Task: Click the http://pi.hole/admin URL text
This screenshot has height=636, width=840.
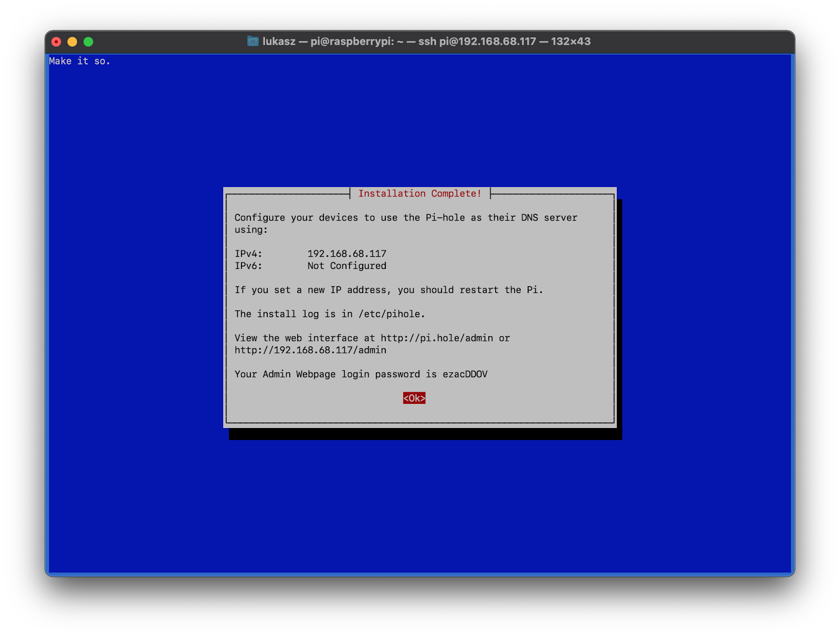Action: coord(437,338)
